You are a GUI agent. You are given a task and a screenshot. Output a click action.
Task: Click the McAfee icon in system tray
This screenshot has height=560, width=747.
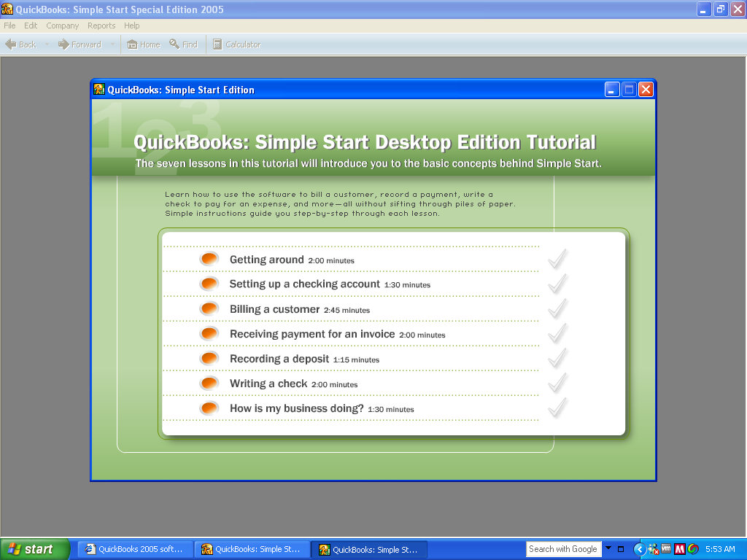point(679,549)
